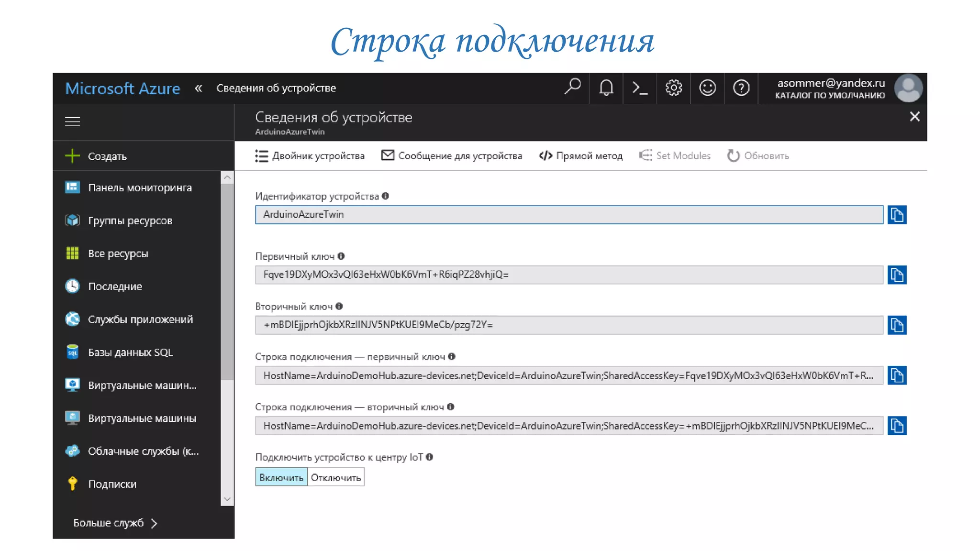The image size is (980, 551).
Task: Show info tooltip for Вторичный ключ
Action: pos(339,307)
